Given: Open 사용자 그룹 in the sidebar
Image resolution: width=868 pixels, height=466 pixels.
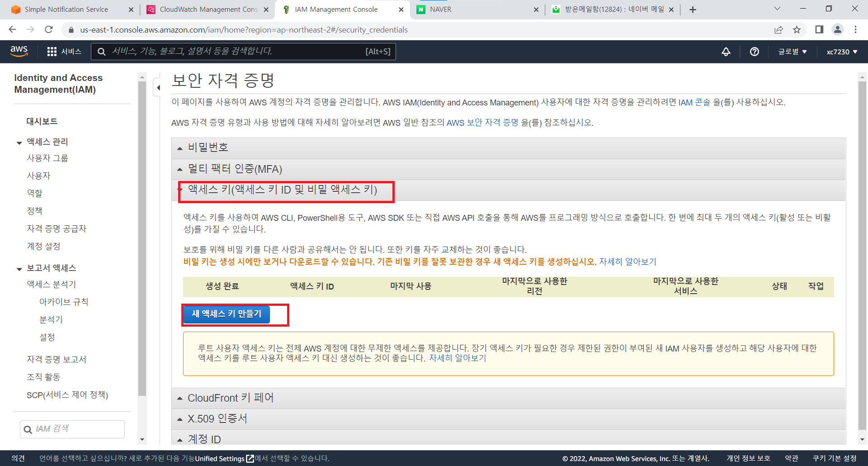Looking at the screenshot, I should coord(47,158).
